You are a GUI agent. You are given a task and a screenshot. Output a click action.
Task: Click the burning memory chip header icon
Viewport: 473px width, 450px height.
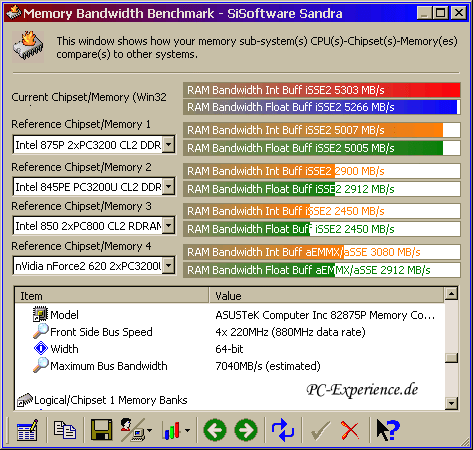tap(28, 47)
